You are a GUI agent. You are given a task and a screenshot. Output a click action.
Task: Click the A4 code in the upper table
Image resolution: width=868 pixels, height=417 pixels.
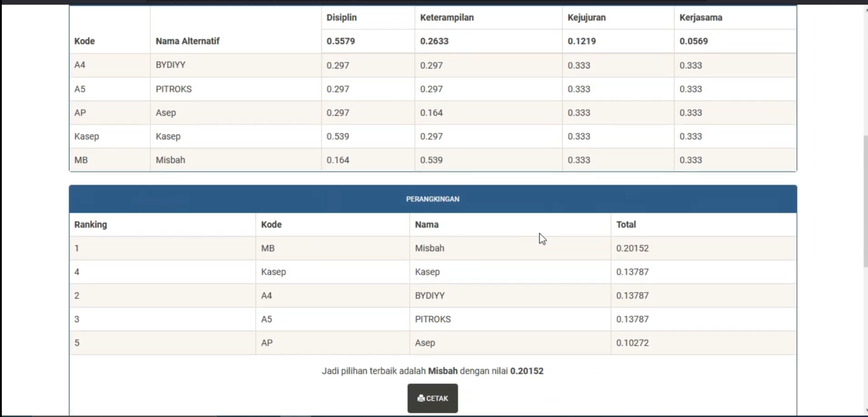pyautogui.click(x=80, y=65)
